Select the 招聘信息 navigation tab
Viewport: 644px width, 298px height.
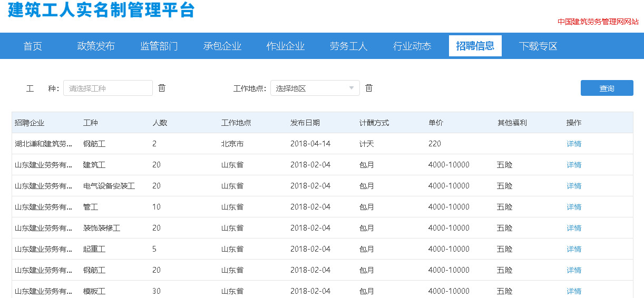click(x=475, y=46)
